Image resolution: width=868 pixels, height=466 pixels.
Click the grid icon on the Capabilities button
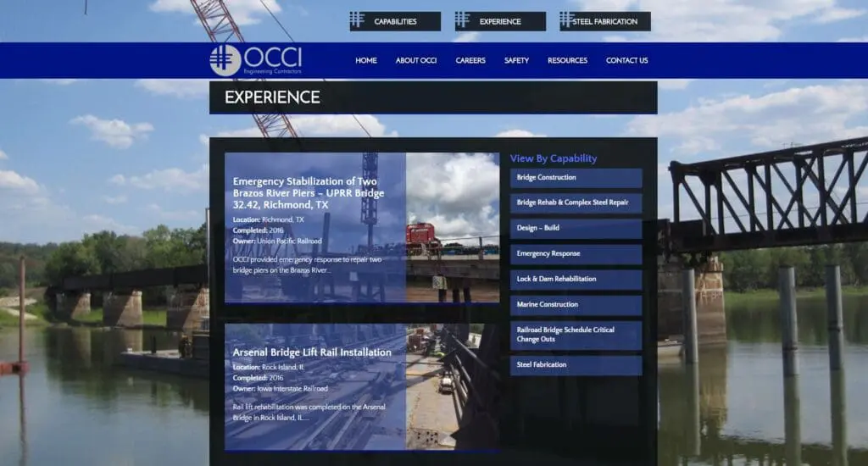pyautogui.click(x=357, y=20)
